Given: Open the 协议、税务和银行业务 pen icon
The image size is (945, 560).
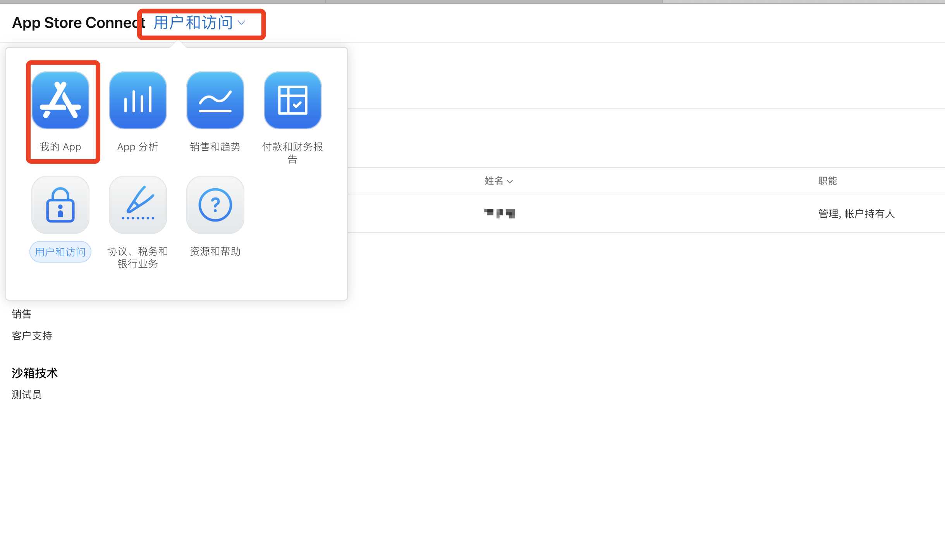Looking at the screenshot, I should 138,205.
